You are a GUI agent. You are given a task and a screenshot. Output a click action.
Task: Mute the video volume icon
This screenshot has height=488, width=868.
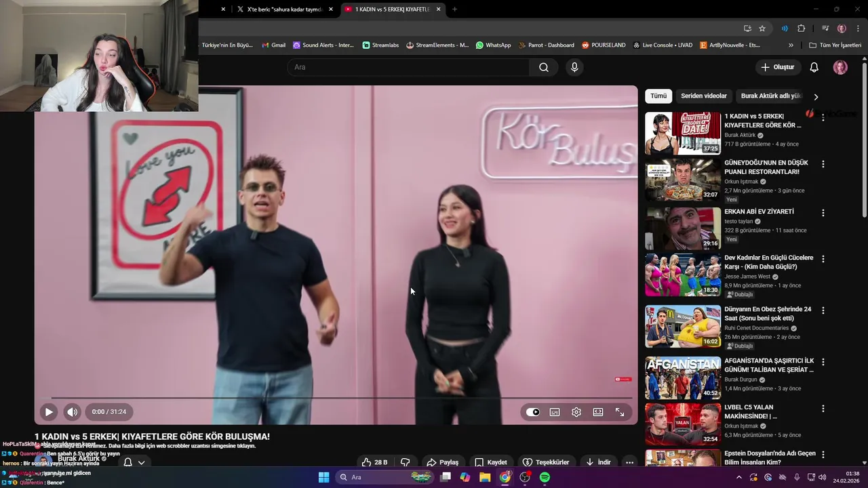[73, 411]
